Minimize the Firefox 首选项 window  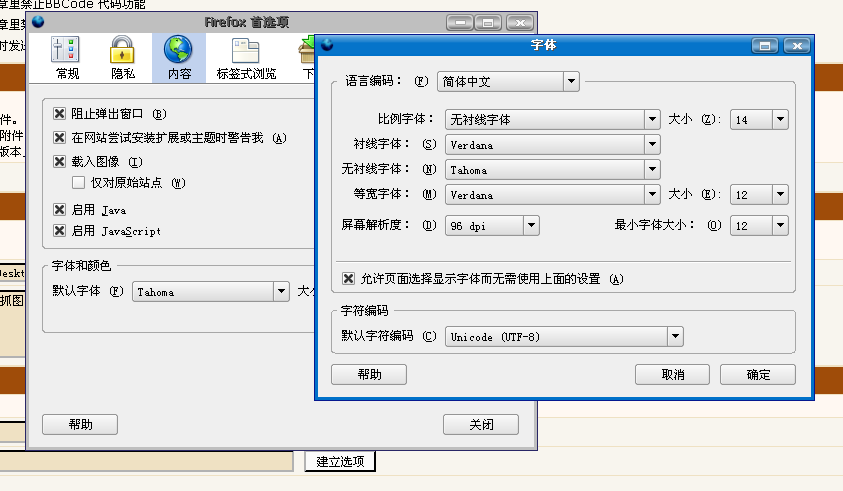(x=460, y=23)
